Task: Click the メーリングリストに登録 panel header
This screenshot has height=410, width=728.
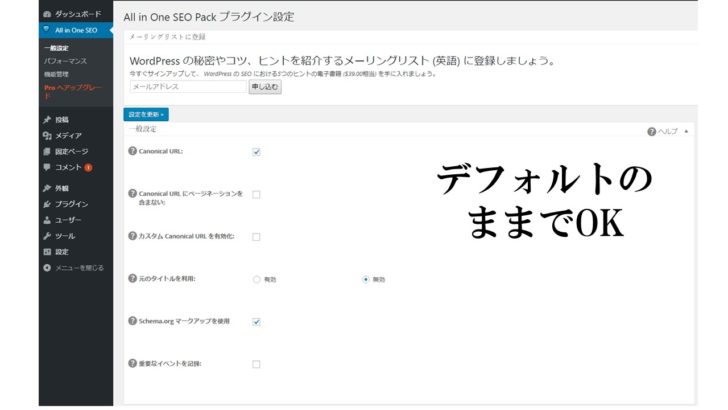Action: pos(167,37)
